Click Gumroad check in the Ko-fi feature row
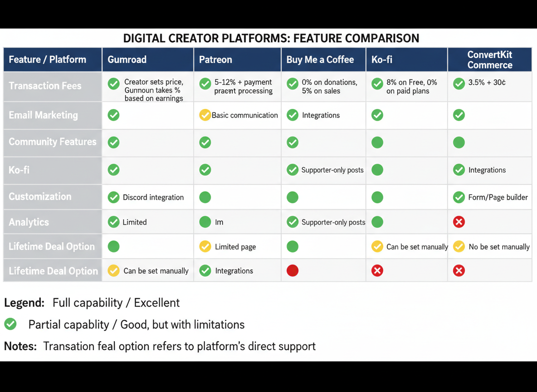Screen dimensions: 537x392 [113, 170]
